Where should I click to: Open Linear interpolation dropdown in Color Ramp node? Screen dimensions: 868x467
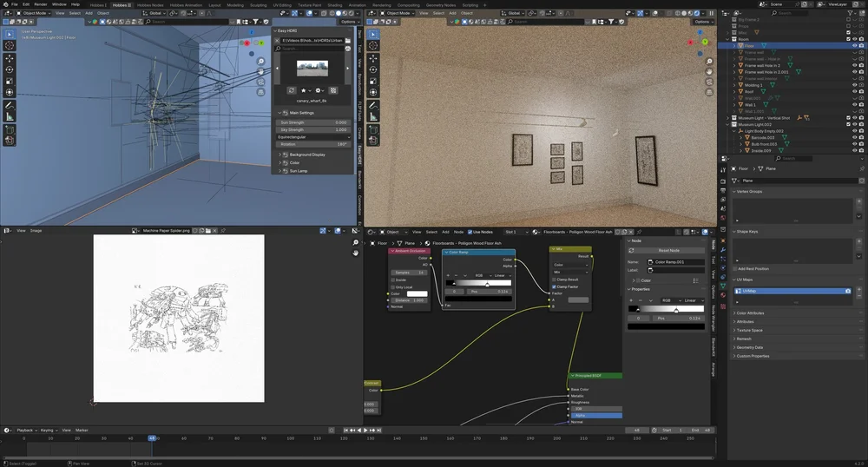pos(502,275)
